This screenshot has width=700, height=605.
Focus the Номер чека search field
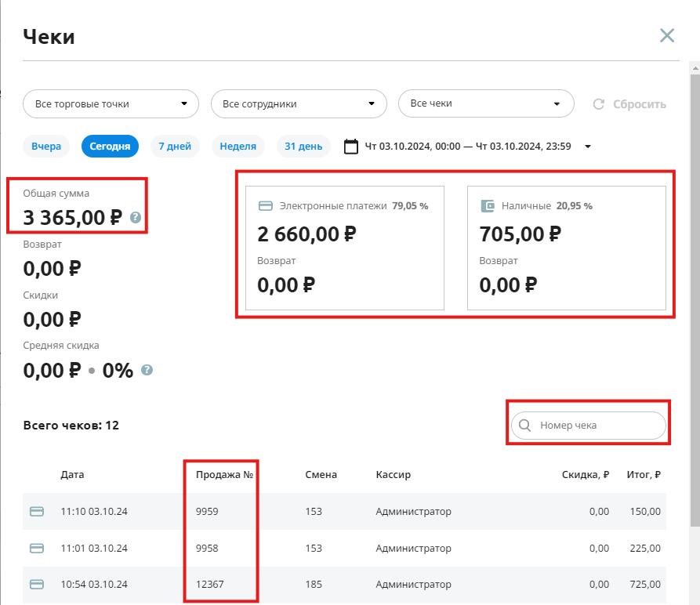click(589, 426)
